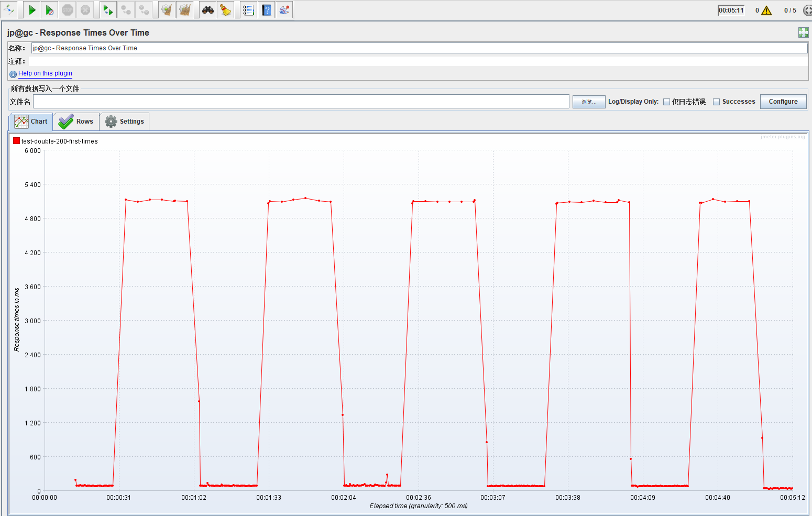This screenshot has height=516, width=812.
Task: Open function helper list icon
Action: pos(248,9)
